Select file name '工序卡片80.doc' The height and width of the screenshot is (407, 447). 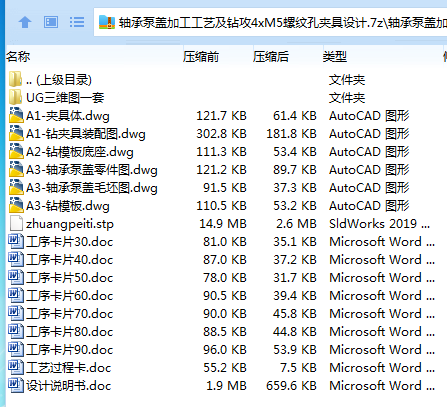coord(69,332)
